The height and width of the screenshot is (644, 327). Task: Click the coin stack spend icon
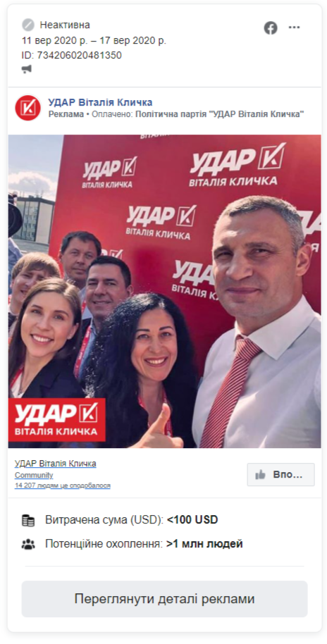click(28, 521)
